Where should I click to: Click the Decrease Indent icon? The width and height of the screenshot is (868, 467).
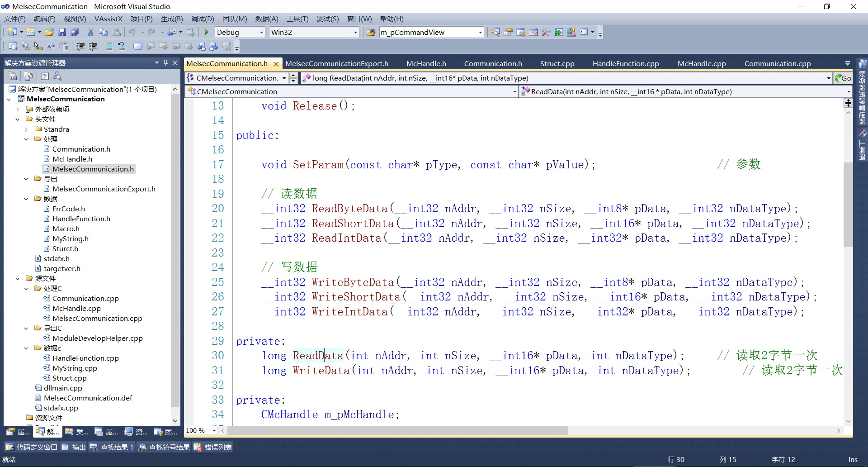[80, 46]
